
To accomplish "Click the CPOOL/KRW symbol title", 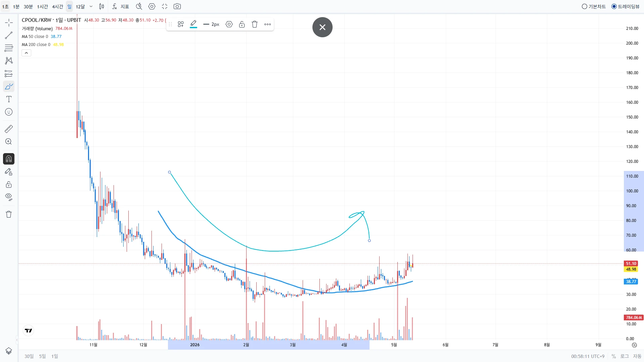I will (x=51, y=20).
